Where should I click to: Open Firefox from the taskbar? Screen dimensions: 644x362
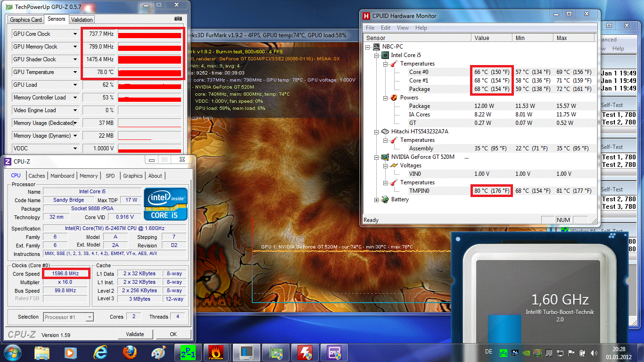(130, 353)
